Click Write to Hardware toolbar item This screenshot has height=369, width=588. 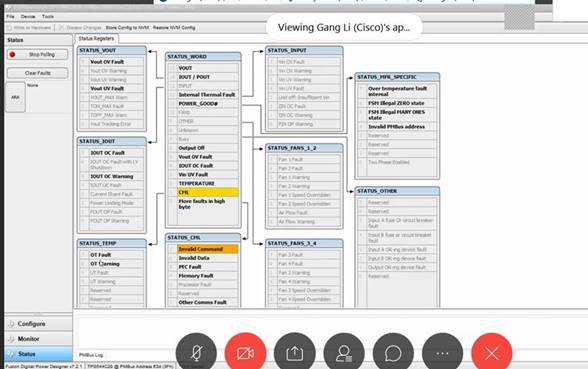point(29,28)
